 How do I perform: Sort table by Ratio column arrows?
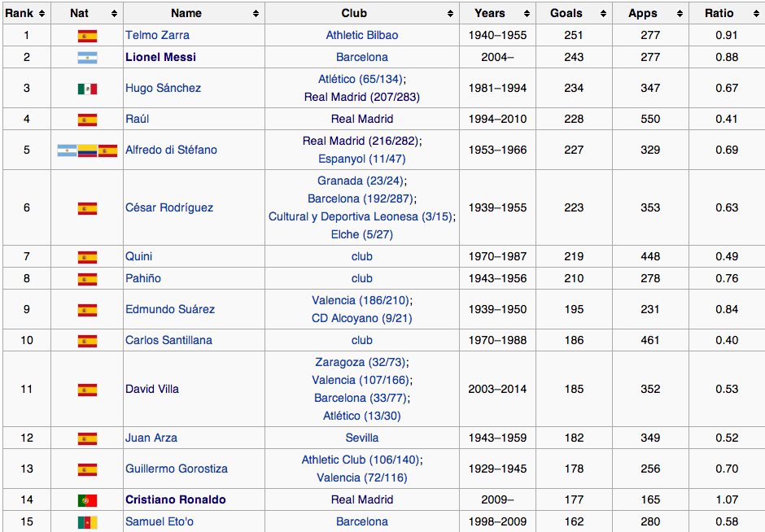click(x=756, y=14)
